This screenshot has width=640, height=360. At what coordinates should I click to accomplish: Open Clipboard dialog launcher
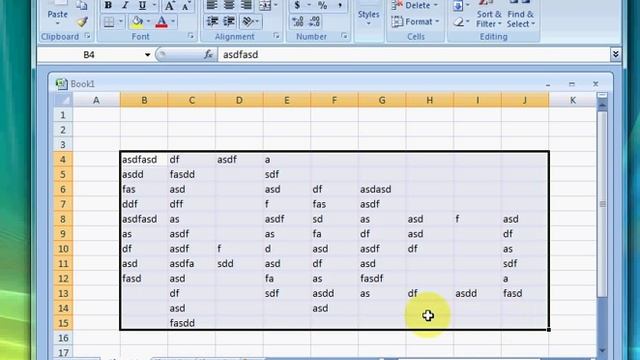pyautogui.click(x=87, y=36)
